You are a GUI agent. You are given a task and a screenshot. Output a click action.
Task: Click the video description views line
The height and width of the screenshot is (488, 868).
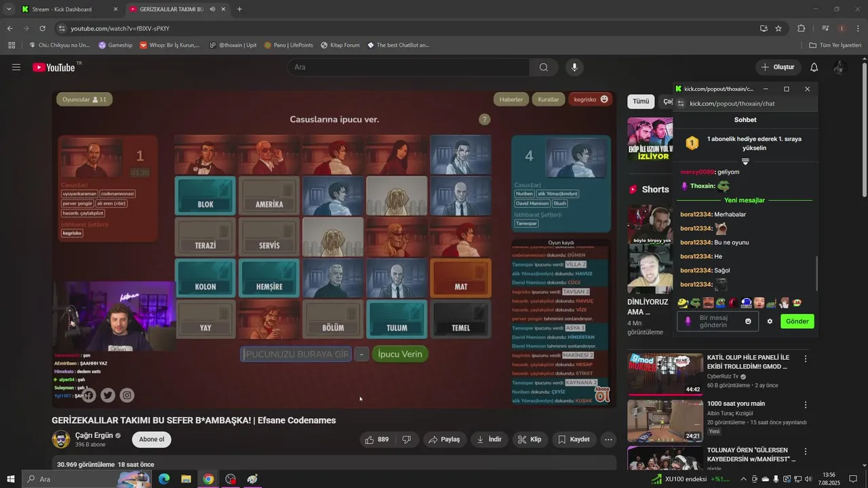105,464
